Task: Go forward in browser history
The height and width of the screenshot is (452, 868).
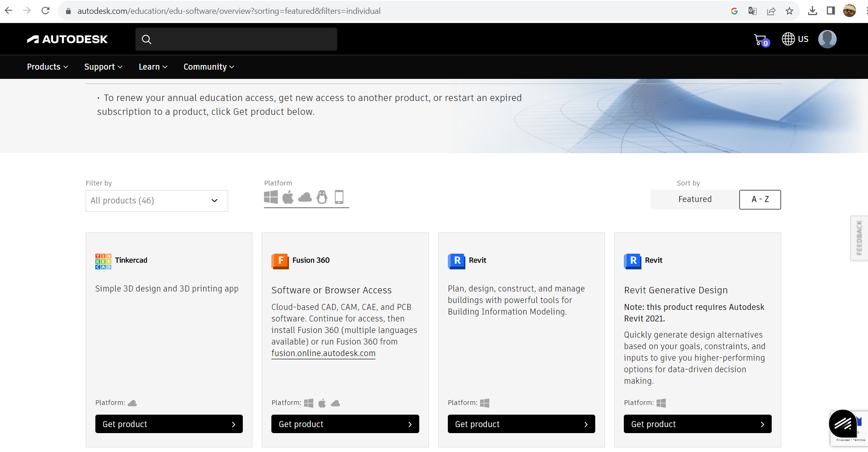Action: (27, 11)
